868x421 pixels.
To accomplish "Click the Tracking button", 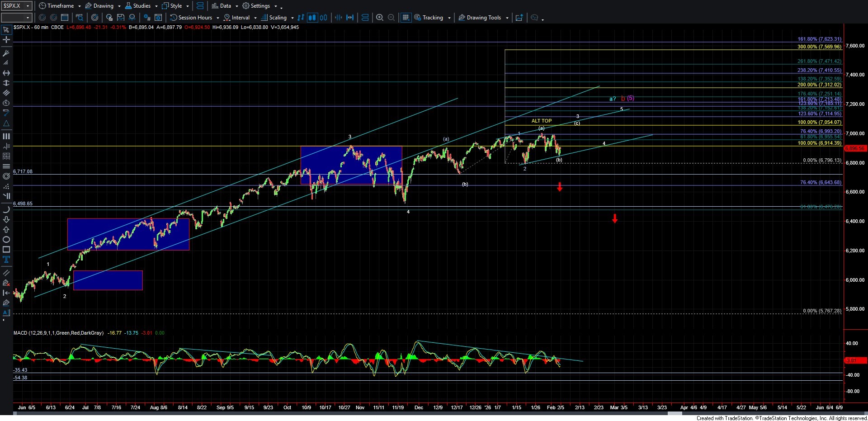I will pos(432,18).
